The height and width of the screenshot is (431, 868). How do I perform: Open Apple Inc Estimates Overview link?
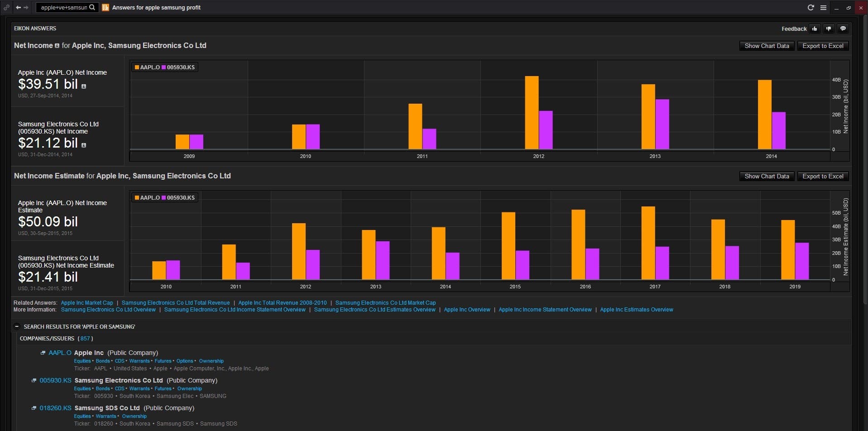[637, 310]
